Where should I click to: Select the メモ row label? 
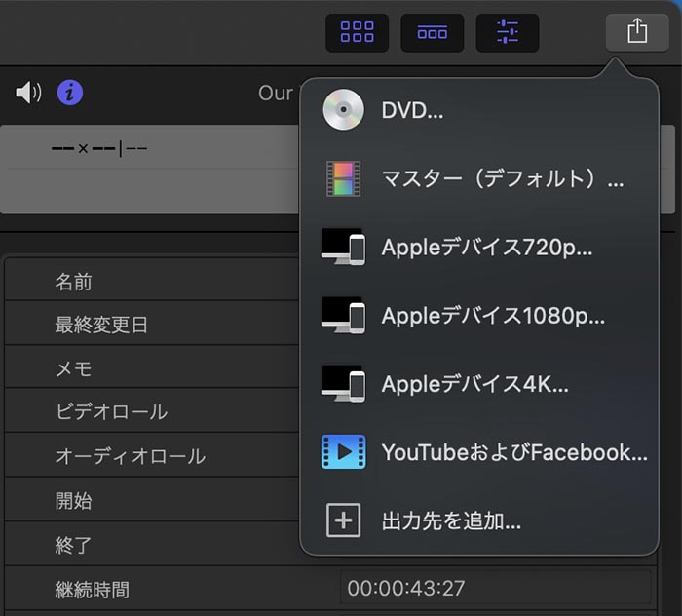pyautogui.click(x=73, y=368)
